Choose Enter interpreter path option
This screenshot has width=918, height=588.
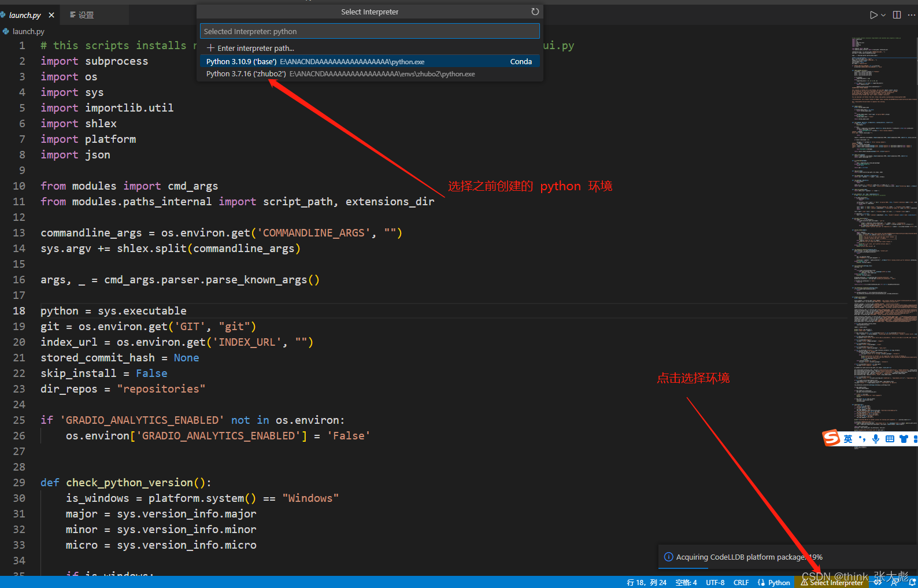click(x=370, y=48)
